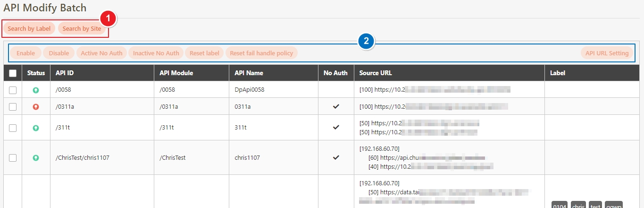Click the status icon for /ChrisTest/chris1107

point(36,158)
